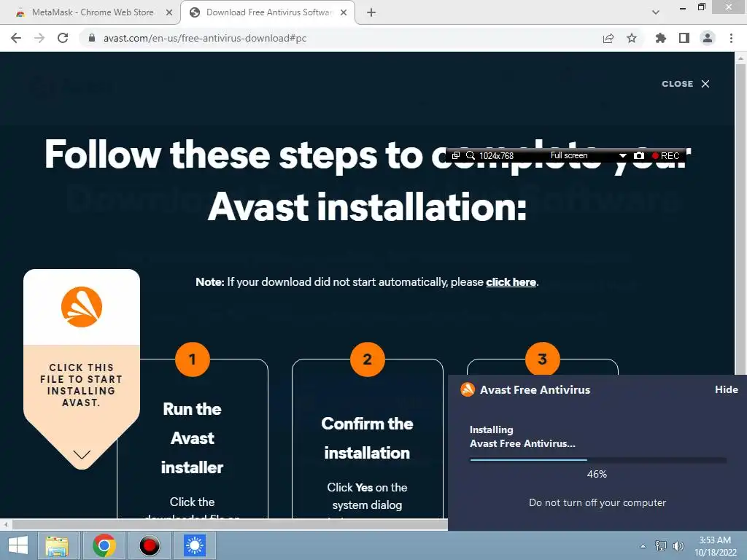
Task: Select the Download Free Antivirus Software tab
Action: coord(268,13)
